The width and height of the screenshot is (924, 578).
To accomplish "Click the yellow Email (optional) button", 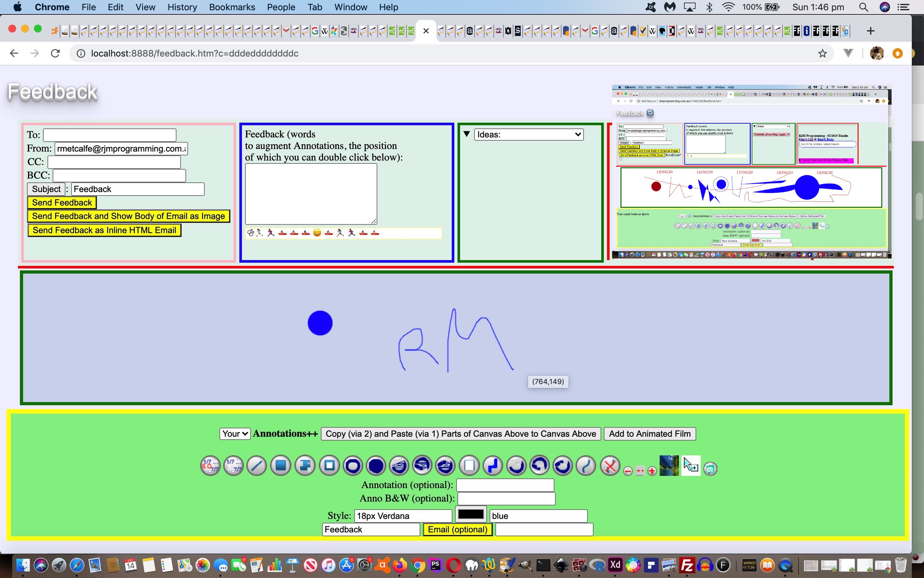I will tap(458, 530).
